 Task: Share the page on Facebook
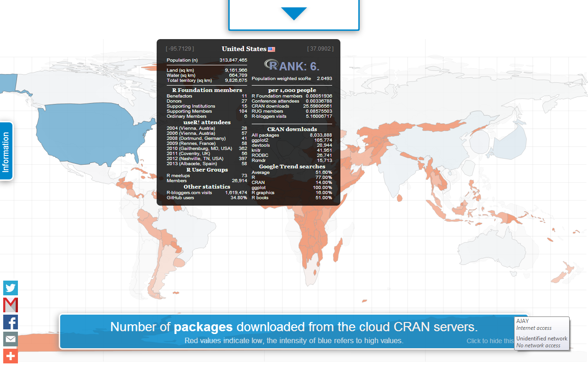tap(11, 322)
